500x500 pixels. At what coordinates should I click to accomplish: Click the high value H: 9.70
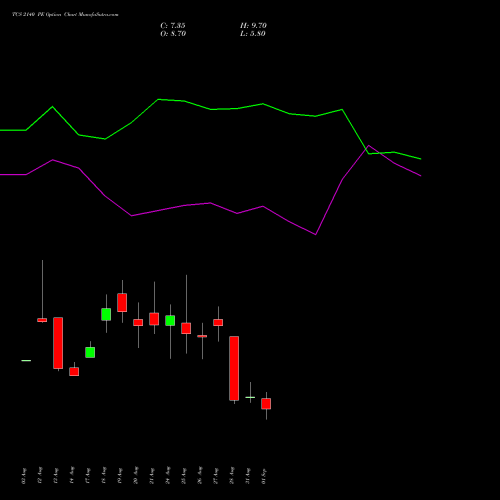click(x=253, y=26)
